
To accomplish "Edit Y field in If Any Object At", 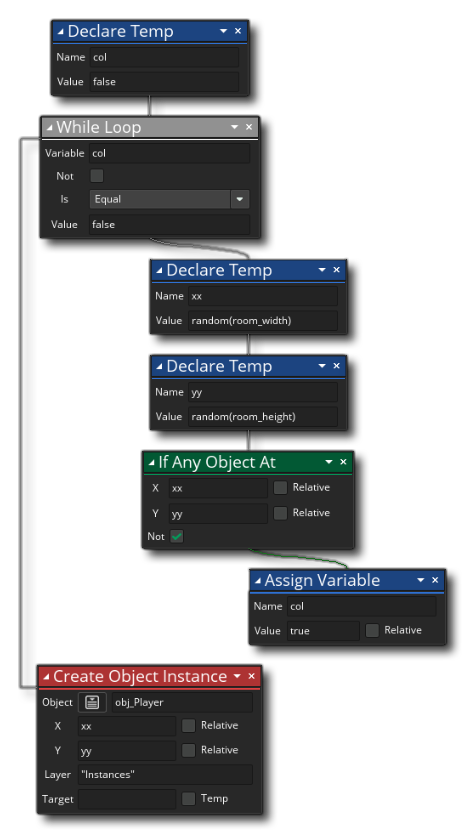I will coord(218,513).
